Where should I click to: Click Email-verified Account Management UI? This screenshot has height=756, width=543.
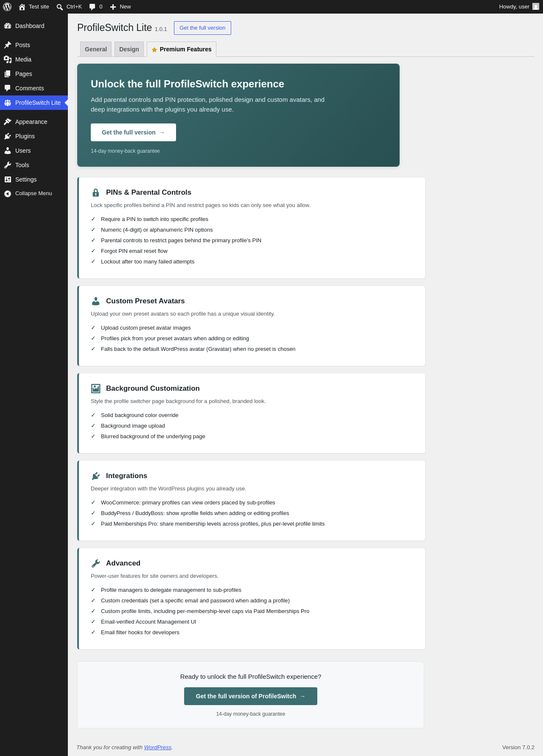(x=148, y=622)
